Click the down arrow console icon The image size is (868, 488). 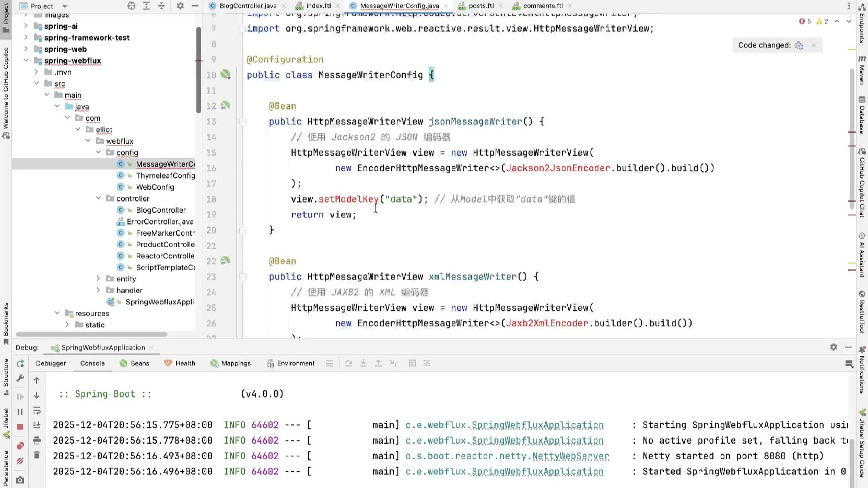click(37, 396)
